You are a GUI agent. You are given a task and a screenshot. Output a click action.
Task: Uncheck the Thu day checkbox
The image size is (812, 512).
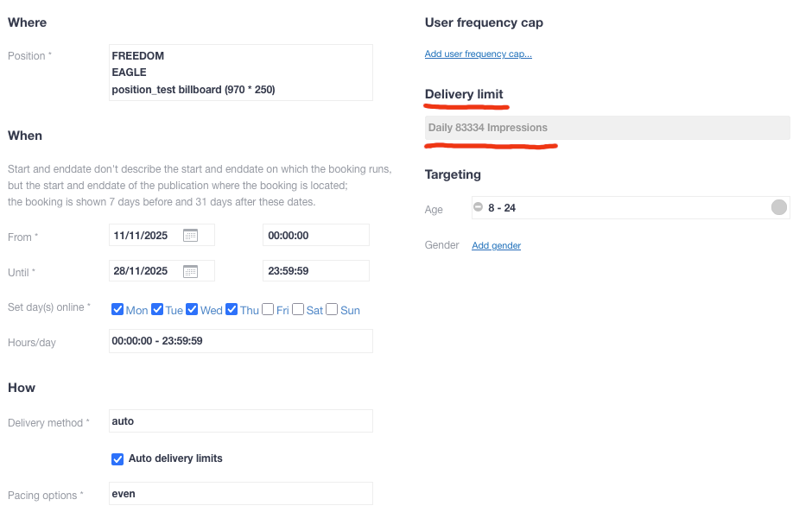[232, 309]
